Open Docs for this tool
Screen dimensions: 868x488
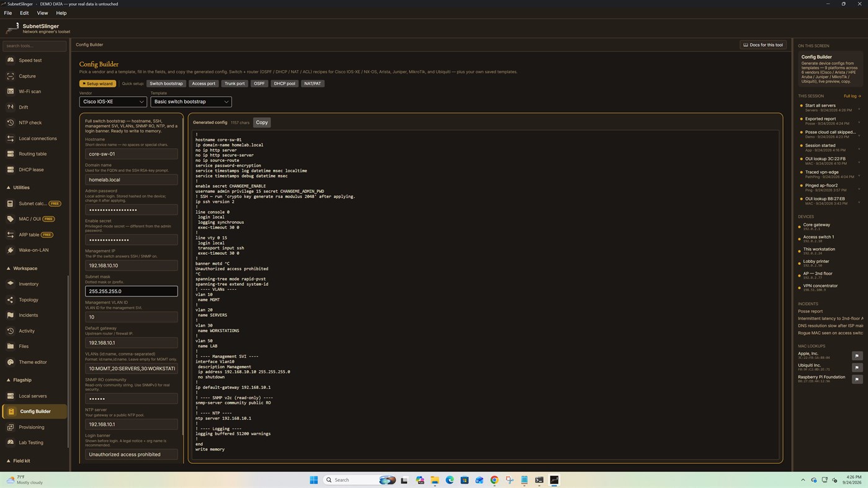pos(763,45)
